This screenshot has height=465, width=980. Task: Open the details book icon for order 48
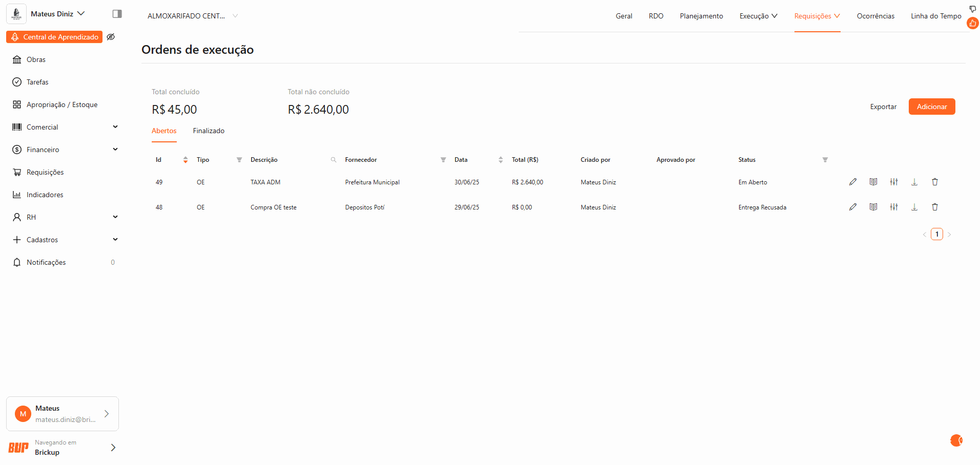tap(873, 207)
